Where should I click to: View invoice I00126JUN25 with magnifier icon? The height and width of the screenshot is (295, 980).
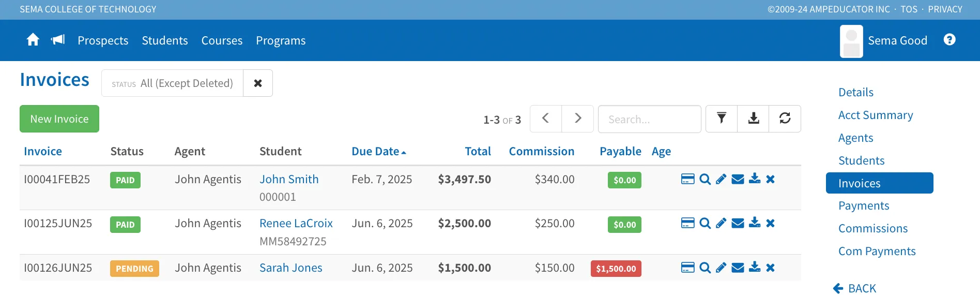[x=705, y=268]
